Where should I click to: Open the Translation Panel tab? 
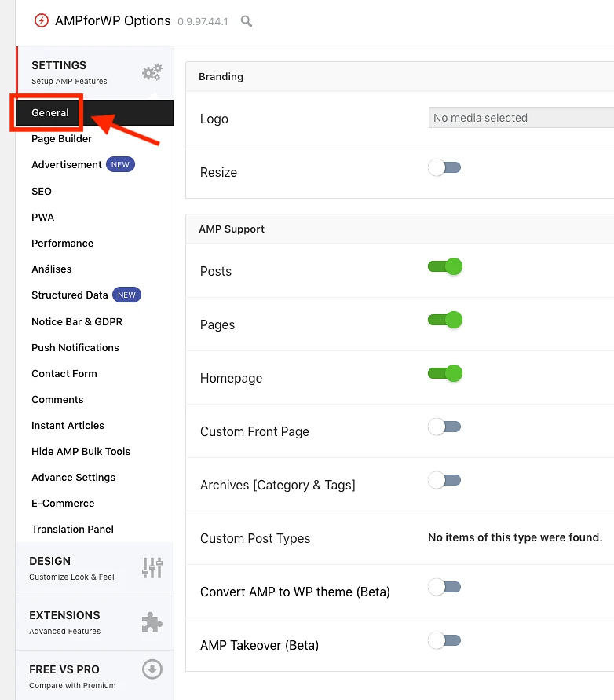[x=72, y=529]
